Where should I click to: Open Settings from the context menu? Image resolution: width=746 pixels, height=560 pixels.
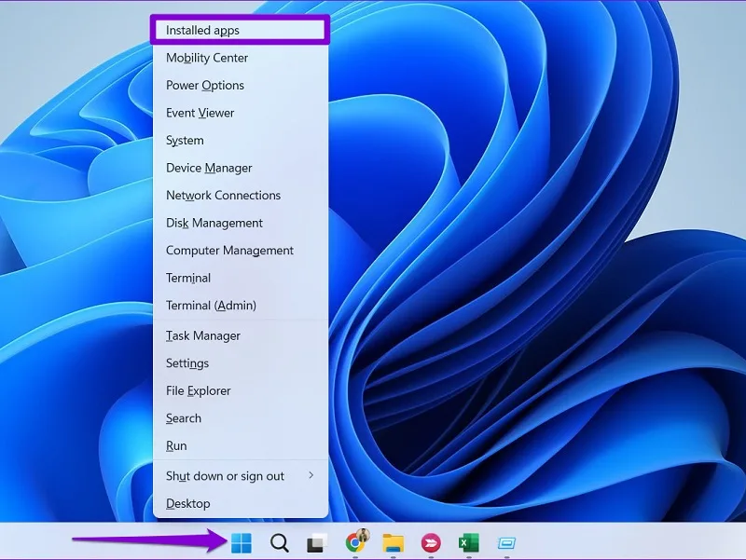coord(241,363)
